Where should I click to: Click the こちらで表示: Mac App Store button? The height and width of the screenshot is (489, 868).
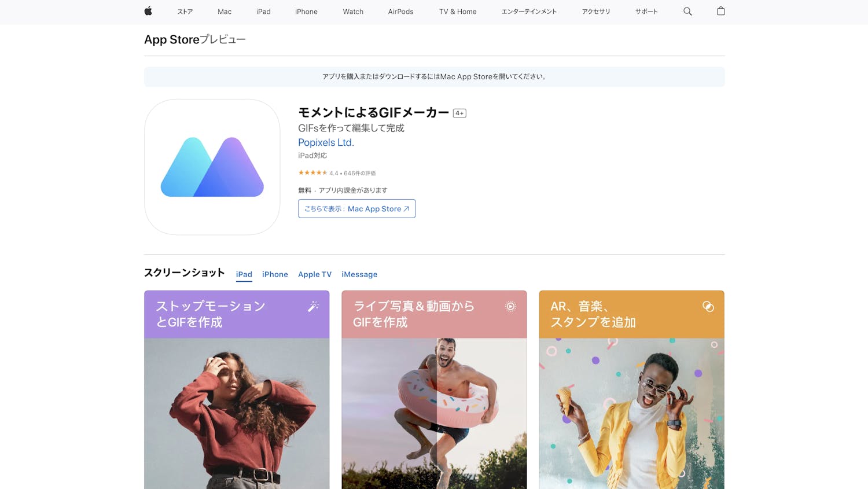356,209
